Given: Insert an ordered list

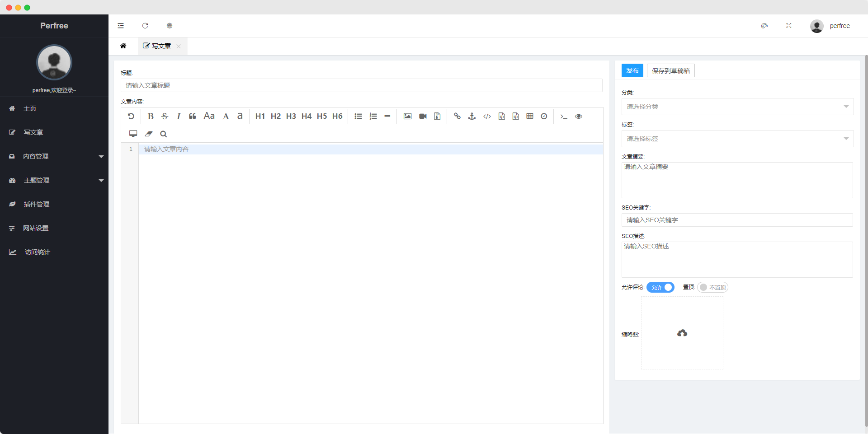Looking at the screenshot, I should [373, 116].
